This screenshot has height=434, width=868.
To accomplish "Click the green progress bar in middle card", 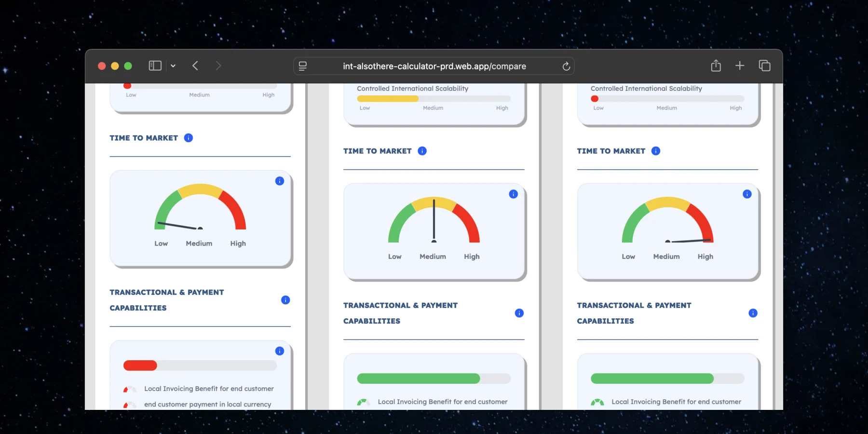I will [x=434, y=379].
